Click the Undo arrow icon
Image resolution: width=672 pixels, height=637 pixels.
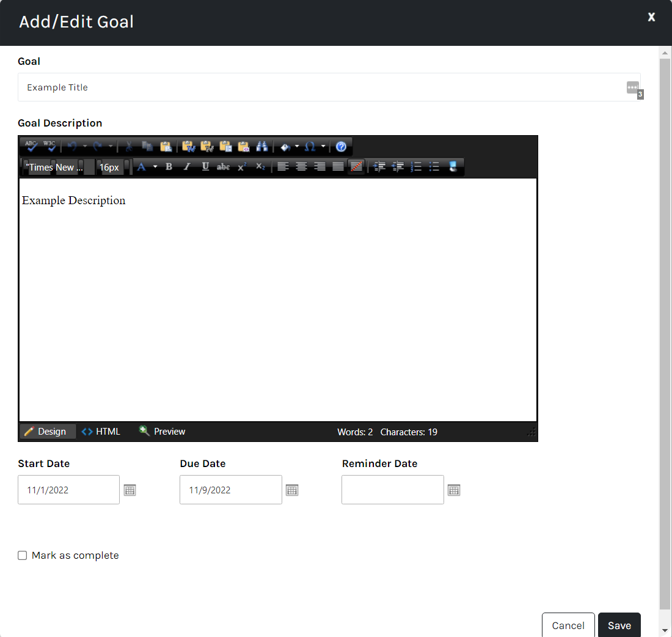[72, 147]
